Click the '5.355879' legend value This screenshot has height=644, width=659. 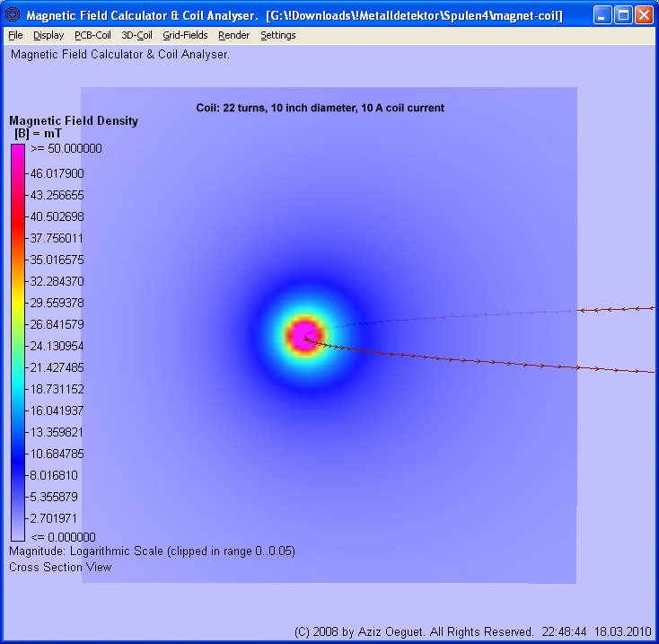click(x=54, y=497)
